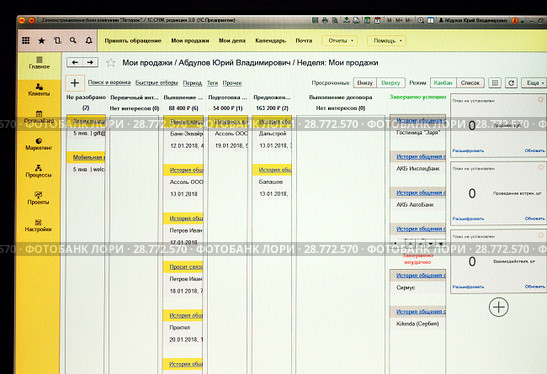Switch mode to Список
The width and height of the screenshot is (547, 374).
tap(470, 83)
